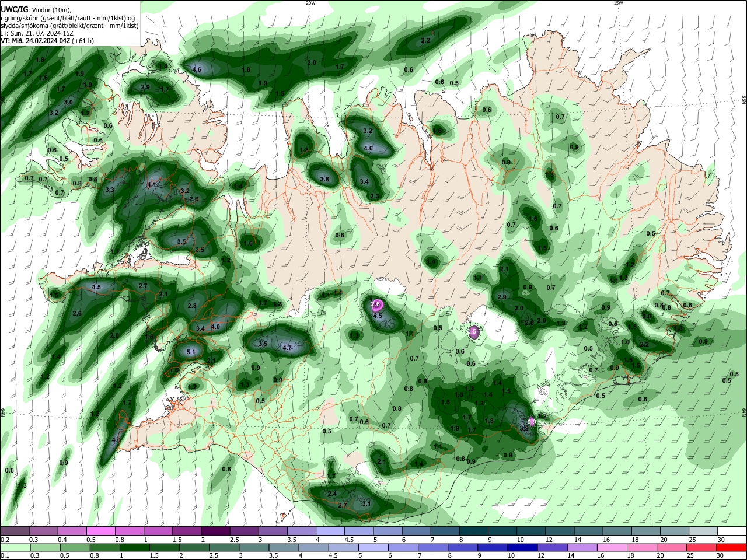The image size is (747, 560).
Task: Pick the crimson 25 swatch in lower scale
Action: pos(701,547)
